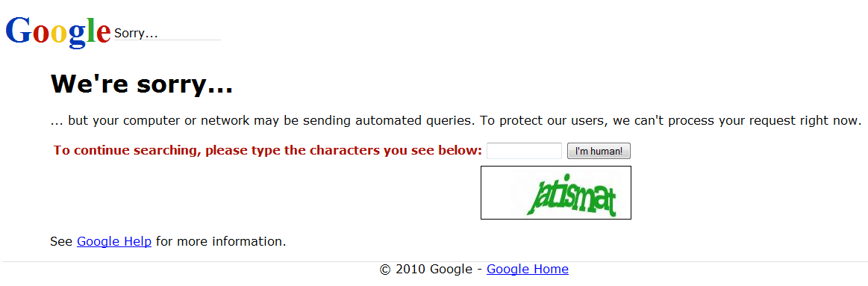This screenshot has width=868, height=286.
Task: Go to the Google Home link
Action: click(528, 270)
